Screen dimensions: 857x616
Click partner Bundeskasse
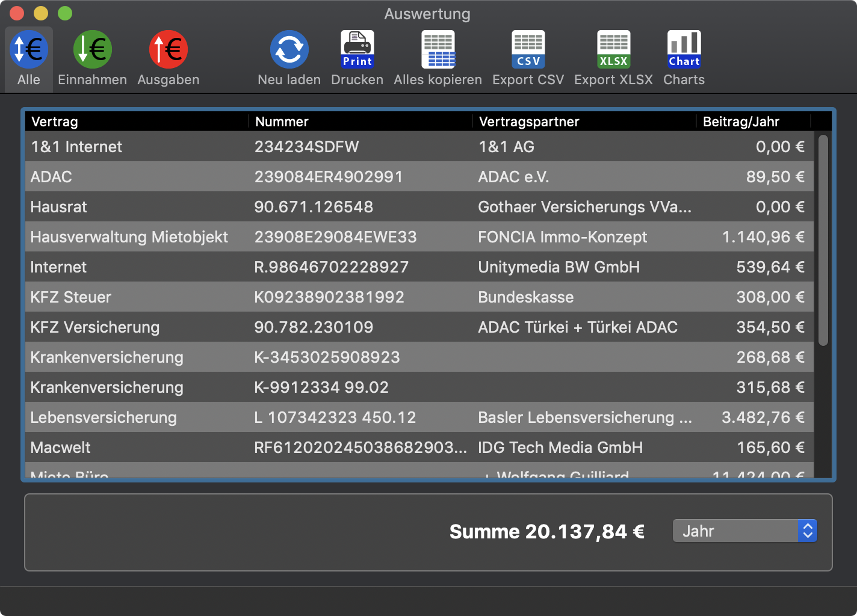(x=526, y=297)
